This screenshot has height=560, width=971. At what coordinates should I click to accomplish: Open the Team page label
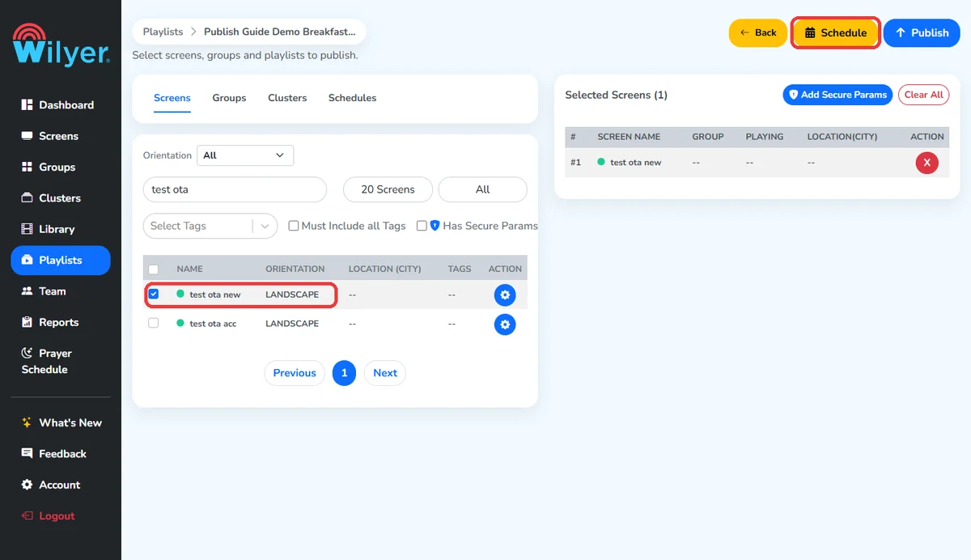(x=53, y=291)
